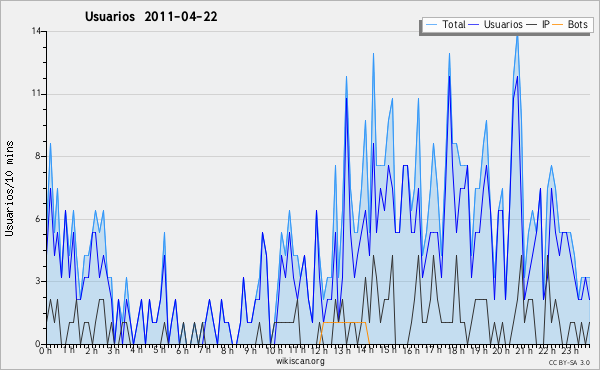Click the chart title 'Usuarios 2011-04-22'

point(151,16)
